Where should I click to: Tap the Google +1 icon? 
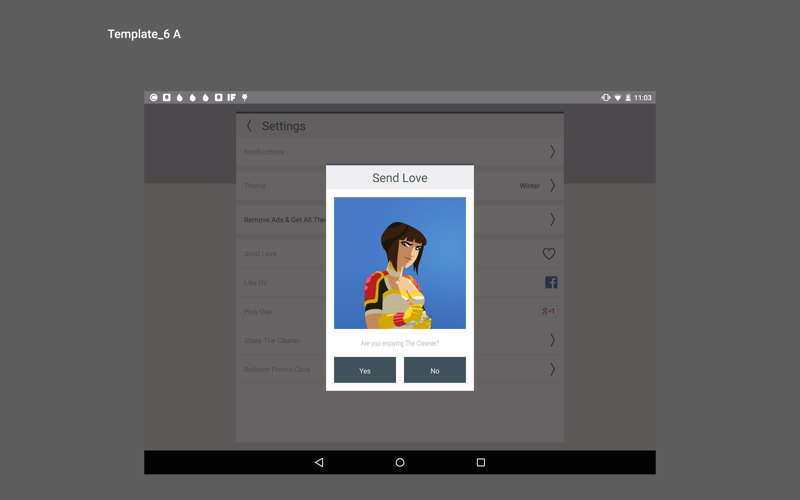tap(548, 311)
